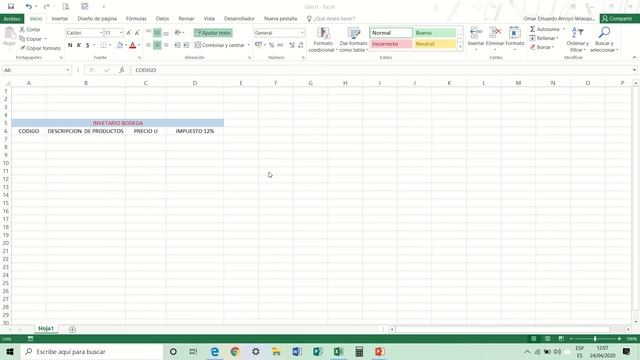Adjust the zoom slider in status bar
Screen dimensions: 640x360
pos(595,339)
